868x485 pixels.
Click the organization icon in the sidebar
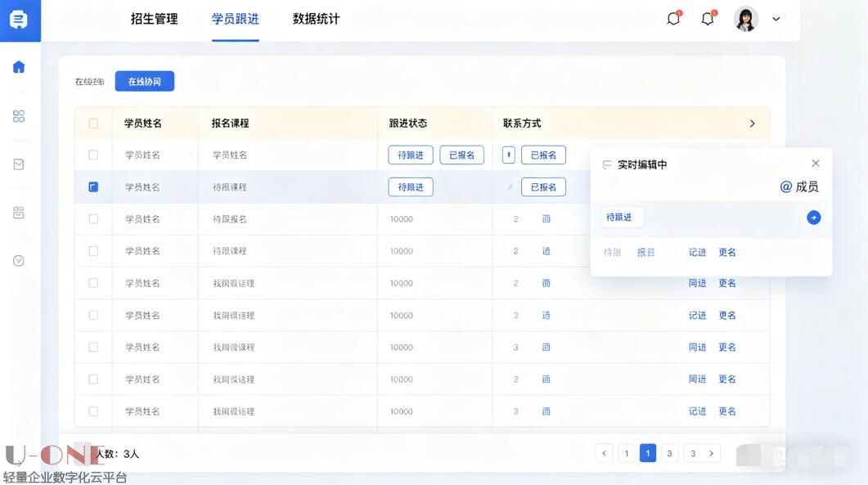(x=19, y=212)
